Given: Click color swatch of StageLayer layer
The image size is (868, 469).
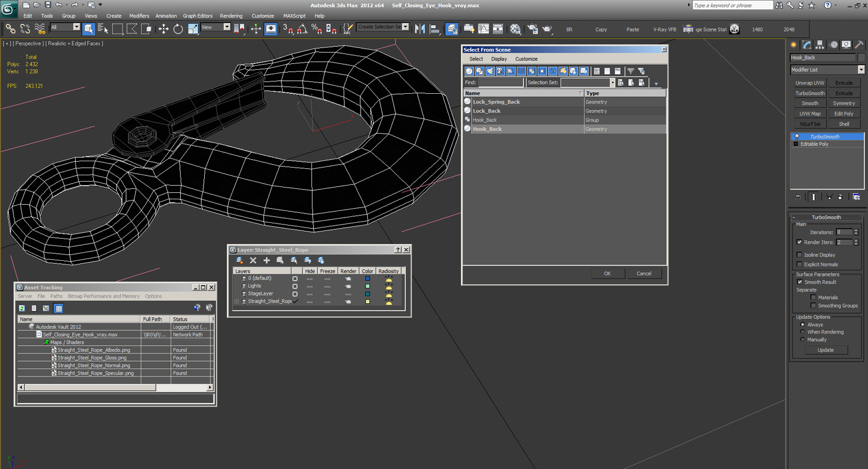Looking at the screenshot, I should tap(368, 294).
